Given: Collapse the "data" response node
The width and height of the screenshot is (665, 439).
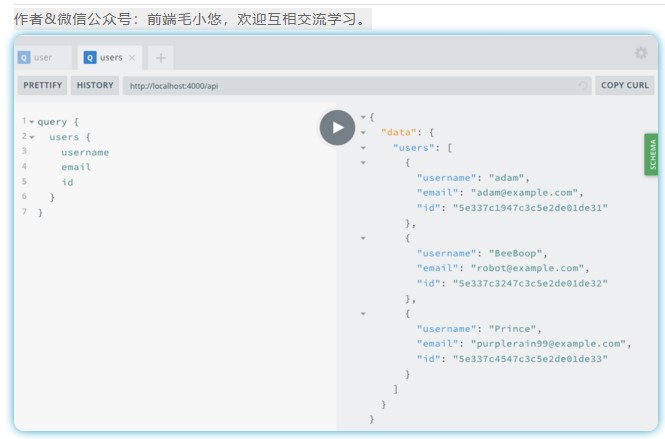Looking at the screenshot, I should pos(363,133).
